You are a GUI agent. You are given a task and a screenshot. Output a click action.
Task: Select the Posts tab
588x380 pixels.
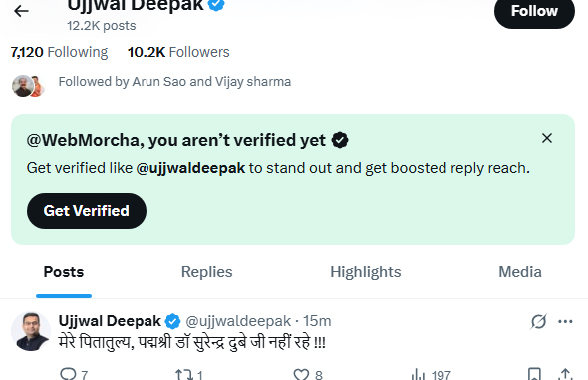64,272
